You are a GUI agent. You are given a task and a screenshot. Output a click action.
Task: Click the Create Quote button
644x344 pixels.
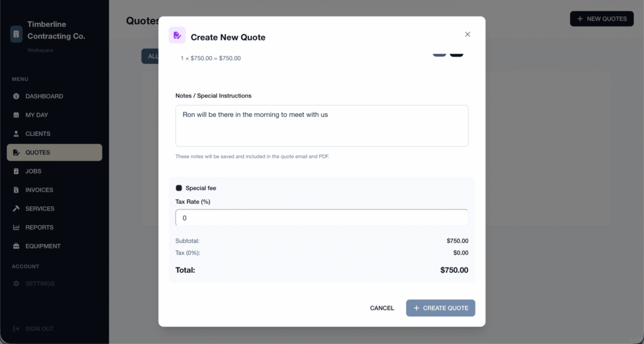tap(441, 308)
